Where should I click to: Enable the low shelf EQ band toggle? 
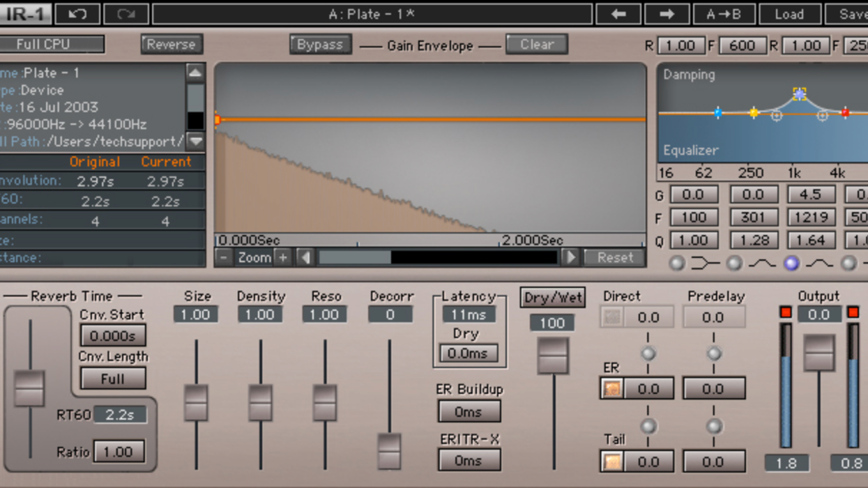(x=677, y=264)
